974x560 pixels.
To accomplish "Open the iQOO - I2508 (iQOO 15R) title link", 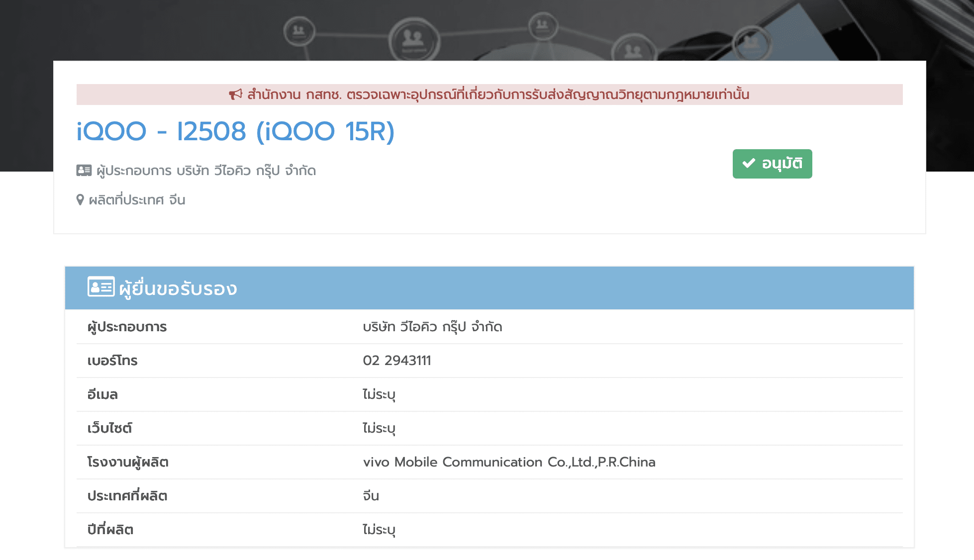I will point(235,131).
